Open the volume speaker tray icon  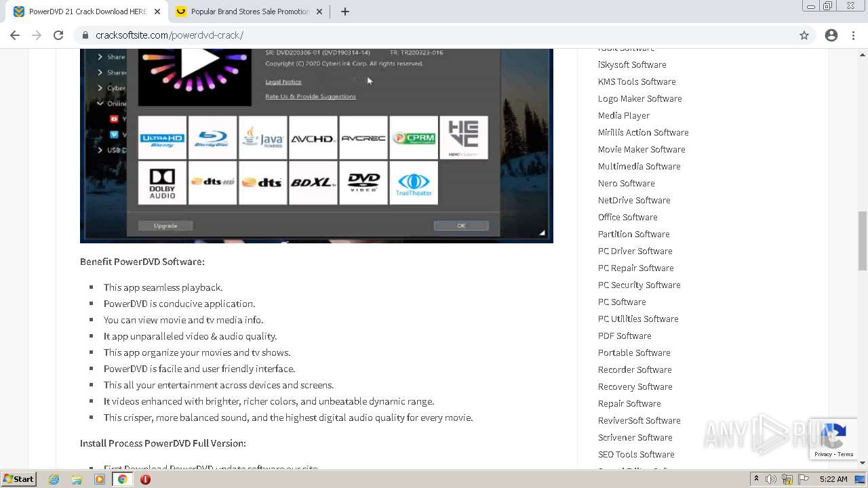click(x=771, y=479)
